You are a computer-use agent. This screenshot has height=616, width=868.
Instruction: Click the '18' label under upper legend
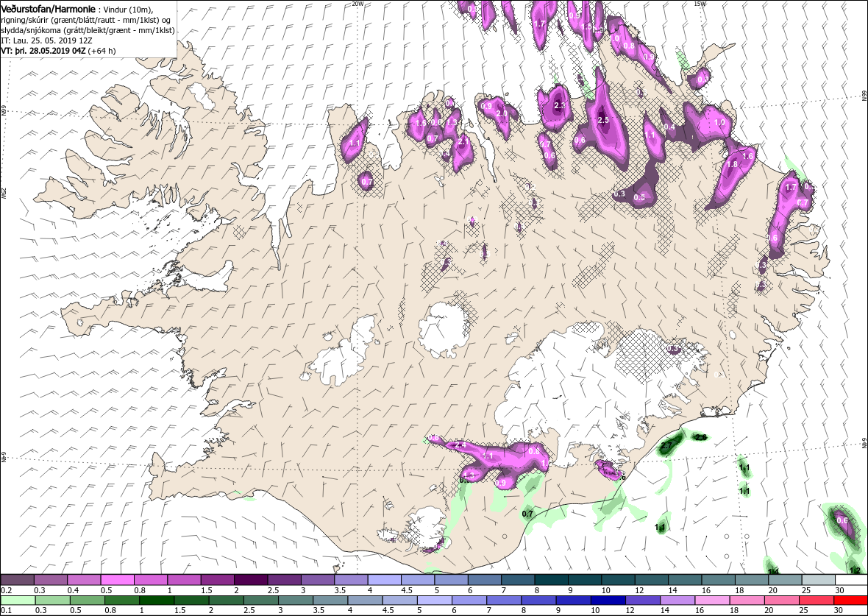coord(739,591)
